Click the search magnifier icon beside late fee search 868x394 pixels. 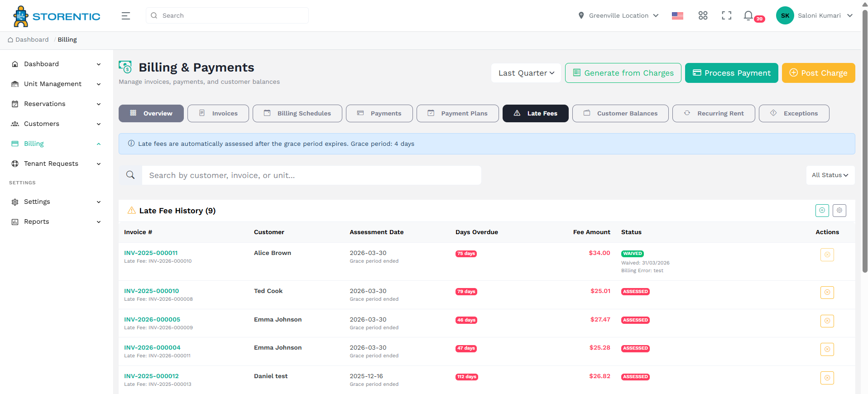point(130,175)
